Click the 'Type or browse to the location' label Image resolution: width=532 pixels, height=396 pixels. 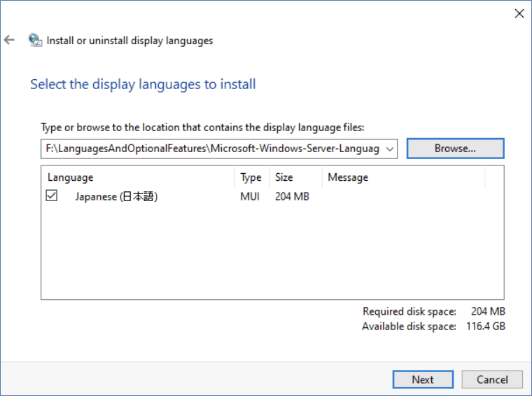coord(202,128)
